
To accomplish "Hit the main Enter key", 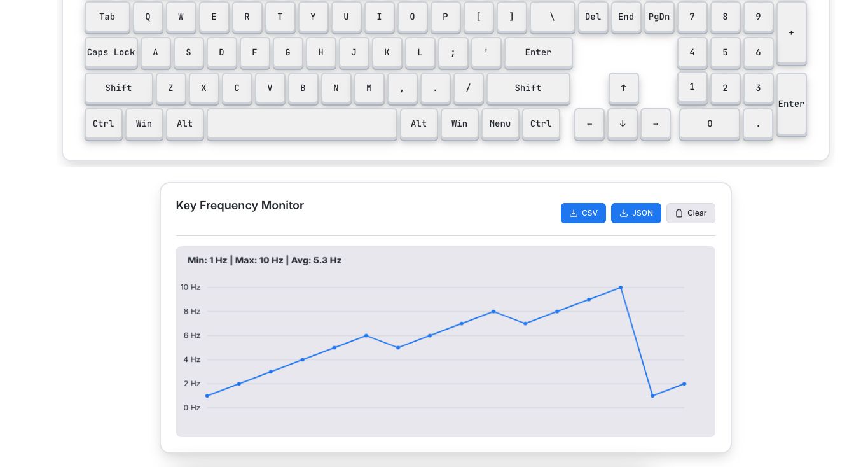I will click(x=538, y=53).
